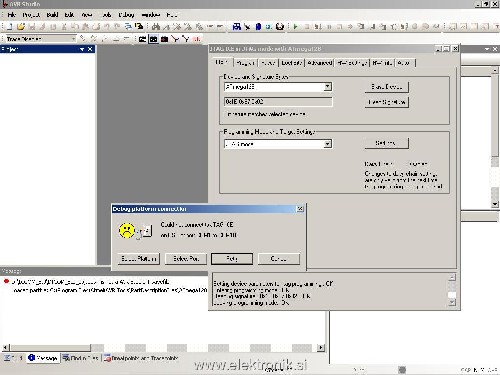Click the cyan icon beside the blue chip

[269, 27]
